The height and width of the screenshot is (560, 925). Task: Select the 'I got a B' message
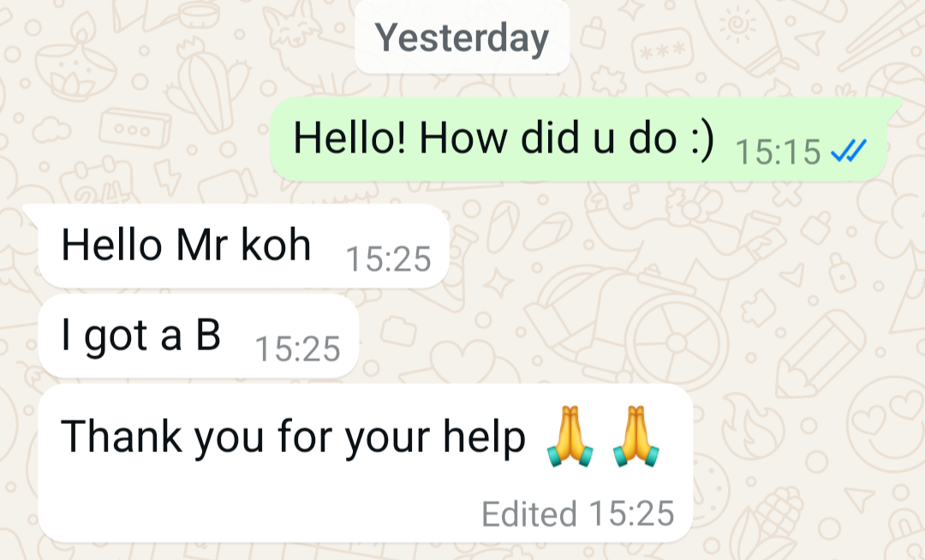tap(198, 336)
